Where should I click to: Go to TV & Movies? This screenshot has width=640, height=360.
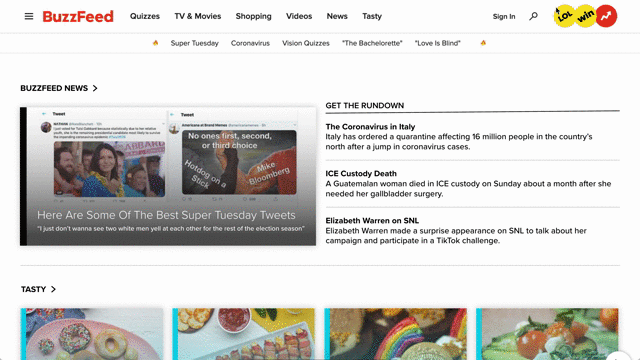coord(198,16)
